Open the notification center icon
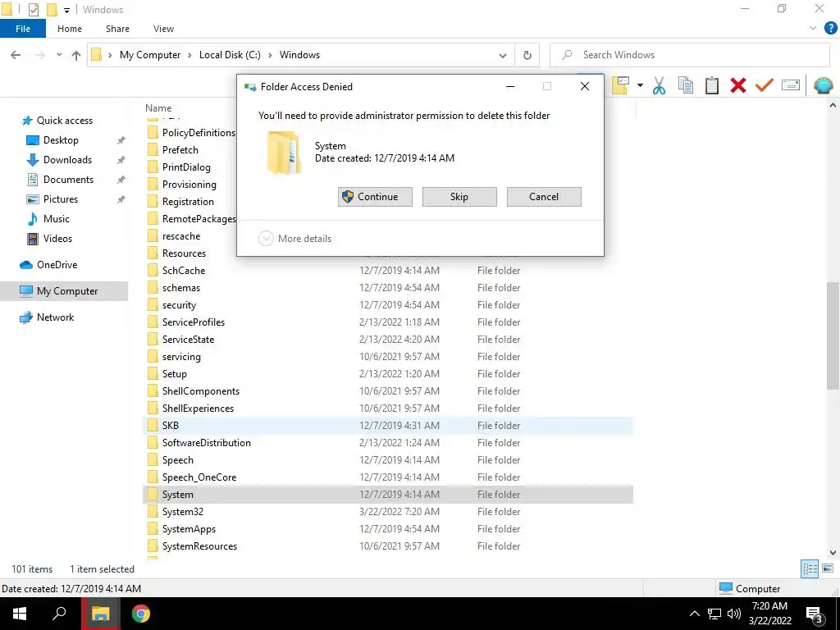Screen dimensions: 840x630 (815, 614)
